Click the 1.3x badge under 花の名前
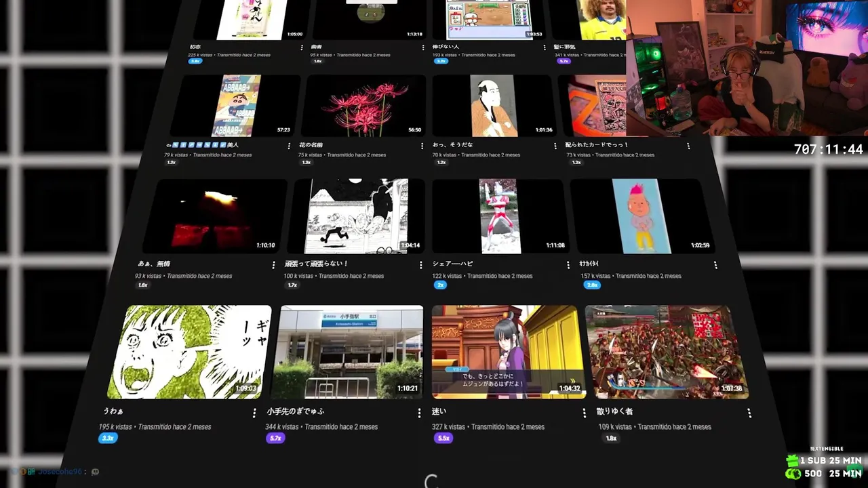Viewport: 868px width, 488px height. 306,163
